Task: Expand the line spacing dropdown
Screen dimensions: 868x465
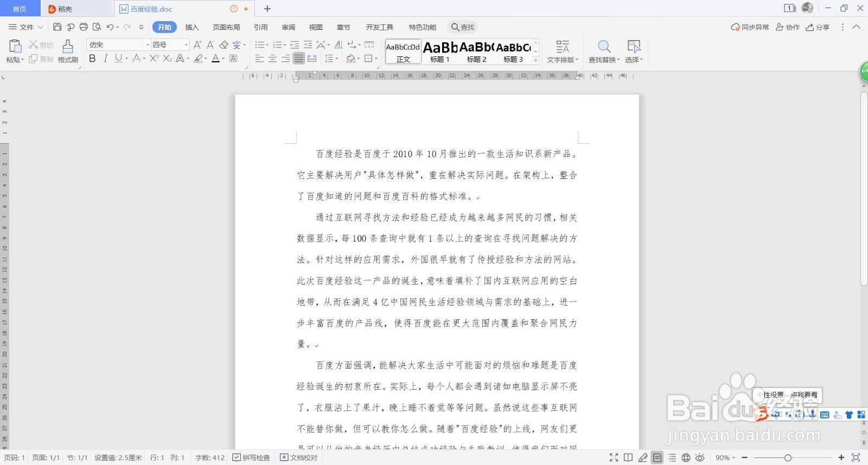Action: pos(337,59)
